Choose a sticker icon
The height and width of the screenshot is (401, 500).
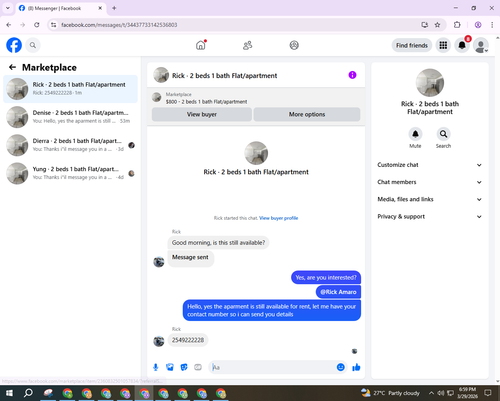click(x=184, y=367)
